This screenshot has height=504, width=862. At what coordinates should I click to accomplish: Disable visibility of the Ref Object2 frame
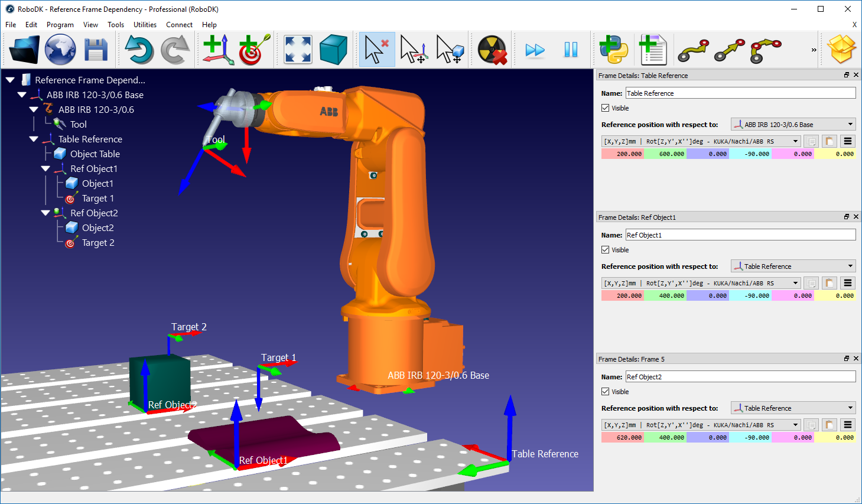(x=605, y=391)
